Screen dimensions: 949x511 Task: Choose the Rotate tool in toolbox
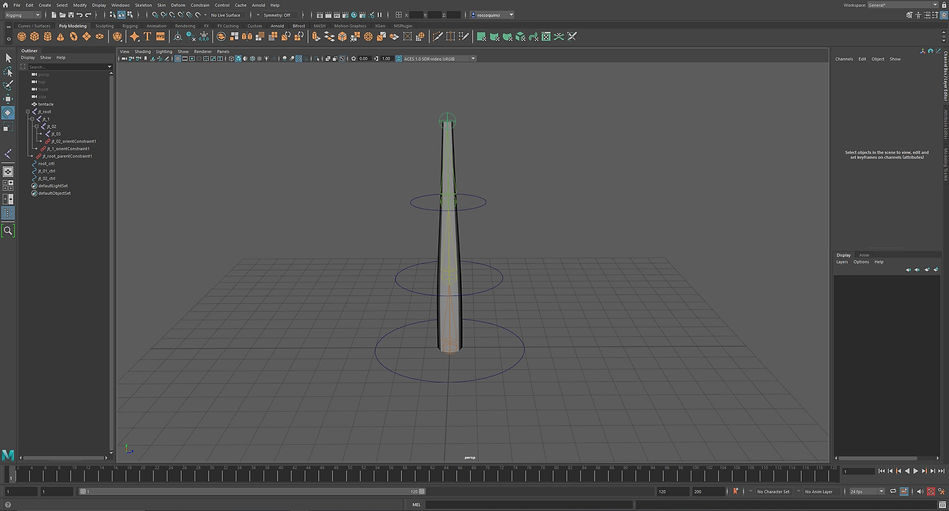[x=8, y=113]
